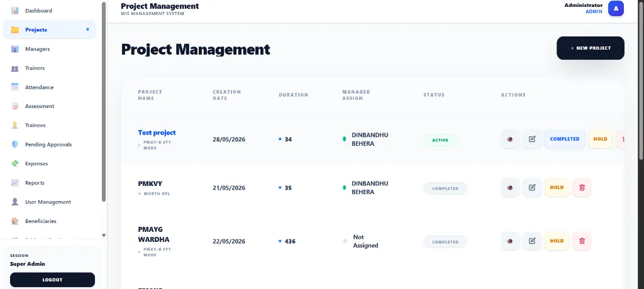The width and height of the screenshot is (644, 289).
Task: Put Test project on Hold
Action: (600, 139)
